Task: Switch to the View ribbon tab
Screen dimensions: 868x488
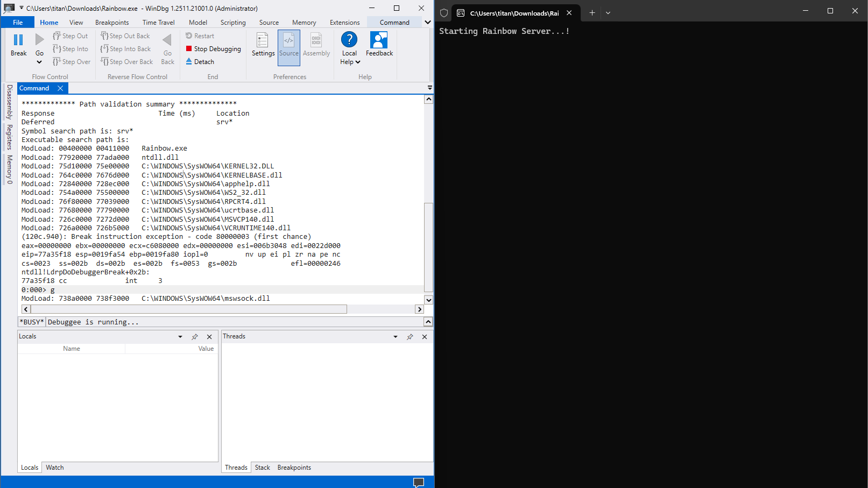Action: (x=76, y=23)
